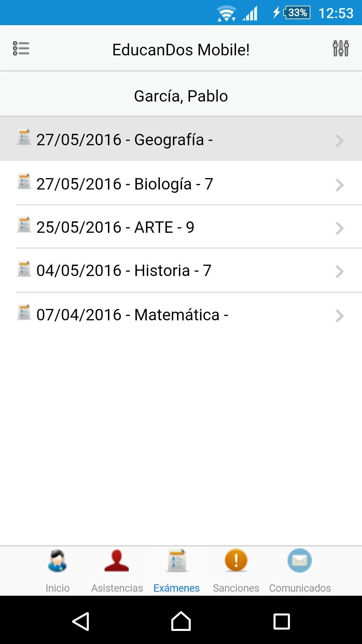Tap the Inicio user icon
Screen dimensions: 362x644
[x=57, y=561]
